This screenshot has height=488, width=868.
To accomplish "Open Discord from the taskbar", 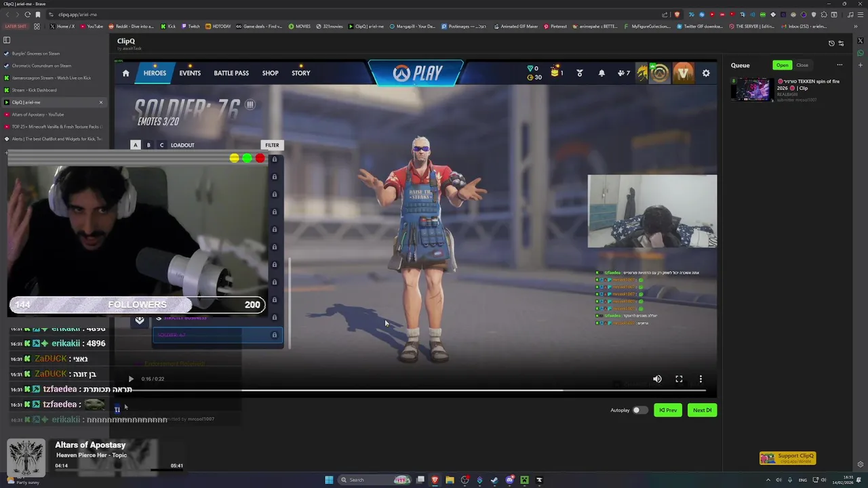I will coord(510,480).
